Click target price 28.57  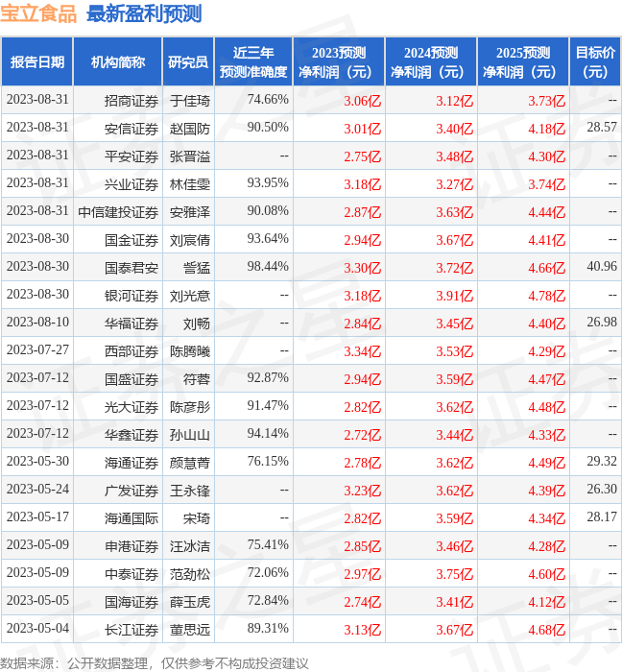[602, 128]
